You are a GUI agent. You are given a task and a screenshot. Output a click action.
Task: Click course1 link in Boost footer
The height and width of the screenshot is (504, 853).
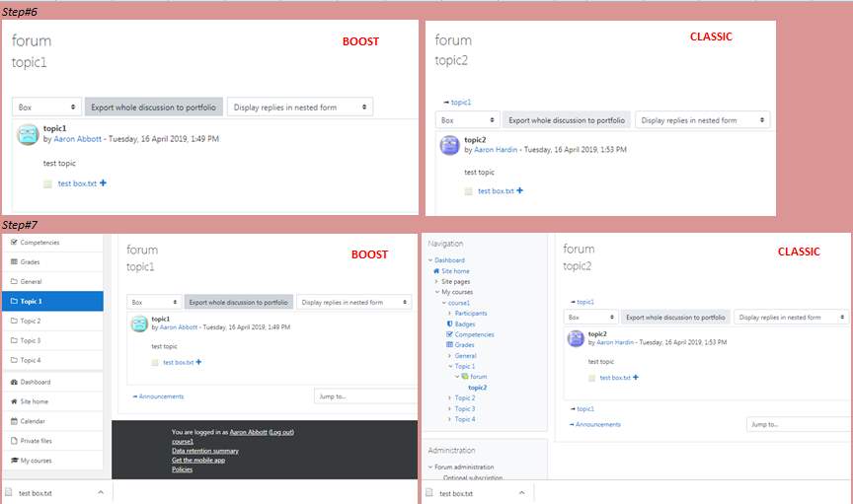pyautogui.click(x=183, y=442)
